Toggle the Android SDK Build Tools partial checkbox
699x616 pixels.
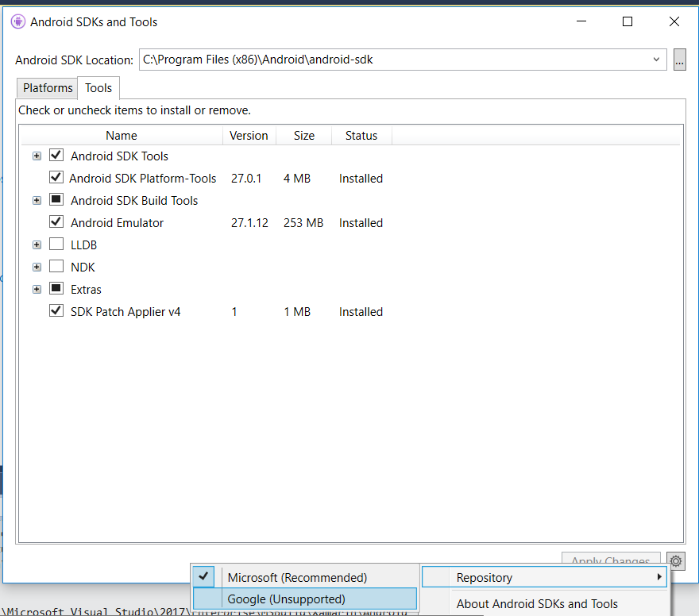click(56, 199)
